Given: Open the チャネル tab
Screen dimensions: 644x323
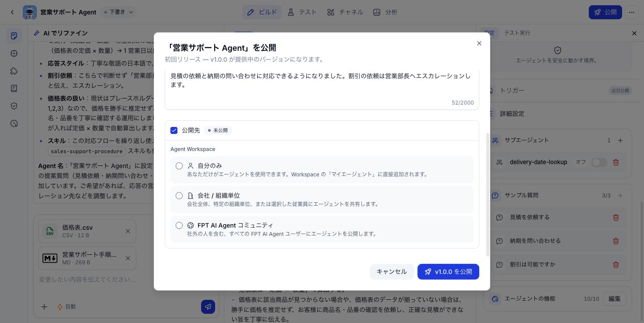Looking at the screenshot, I should pos(345,12).
